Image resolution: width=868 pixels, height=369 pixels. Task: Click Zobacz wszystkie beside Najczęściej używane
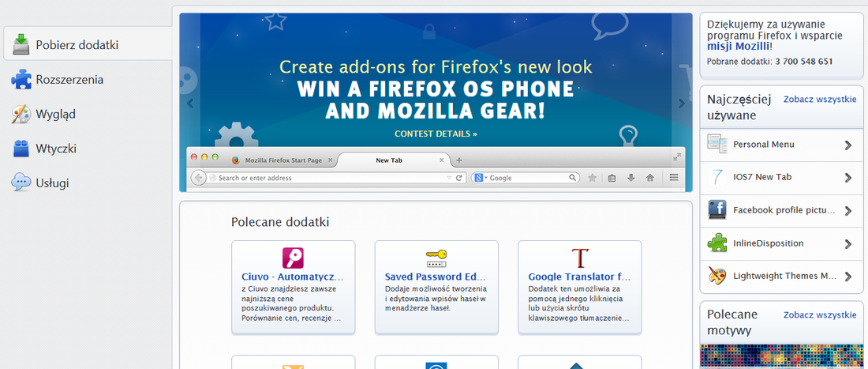[820, 100]
